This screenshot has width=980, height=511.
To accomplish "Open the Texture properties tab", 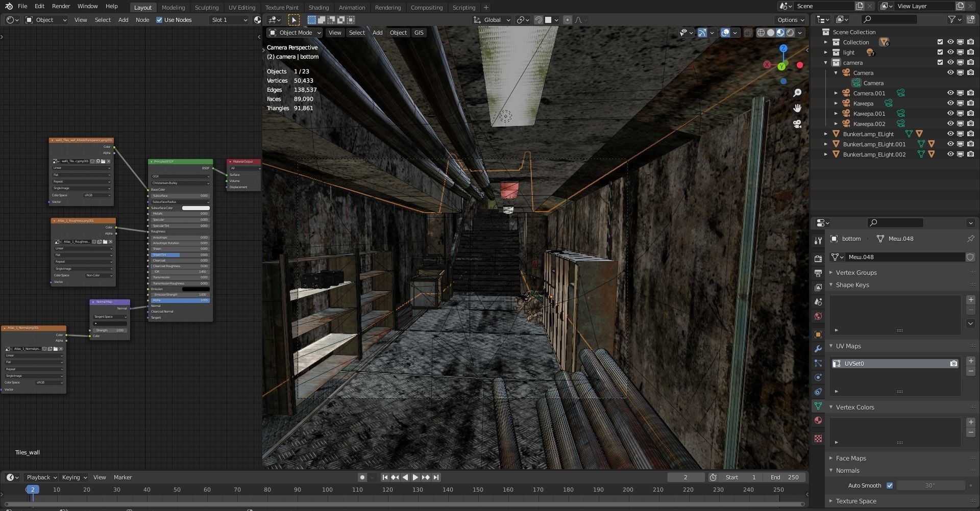I will pyautogui.click(x=818, y=439).
